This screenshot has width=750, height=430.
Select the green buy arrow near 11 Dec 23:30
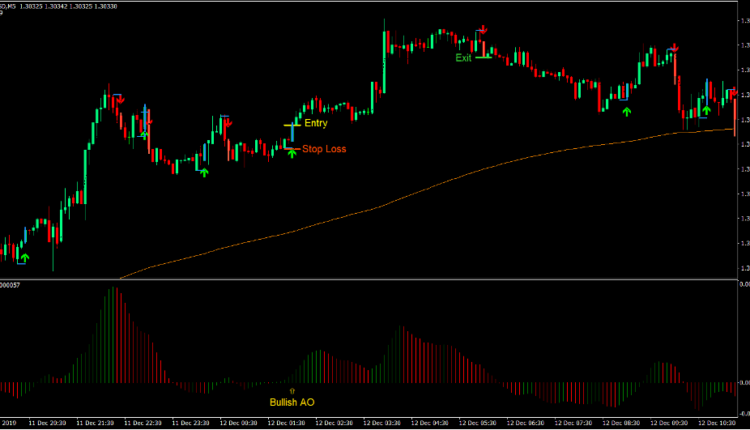coord(204,173)
